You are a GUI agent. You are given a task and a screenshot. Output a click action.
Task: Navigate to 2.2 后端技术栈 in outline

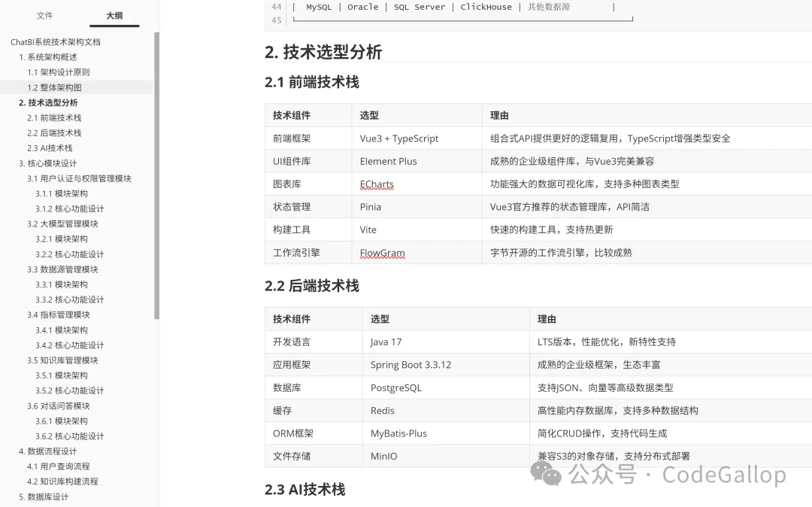click(x=54, y=132)
